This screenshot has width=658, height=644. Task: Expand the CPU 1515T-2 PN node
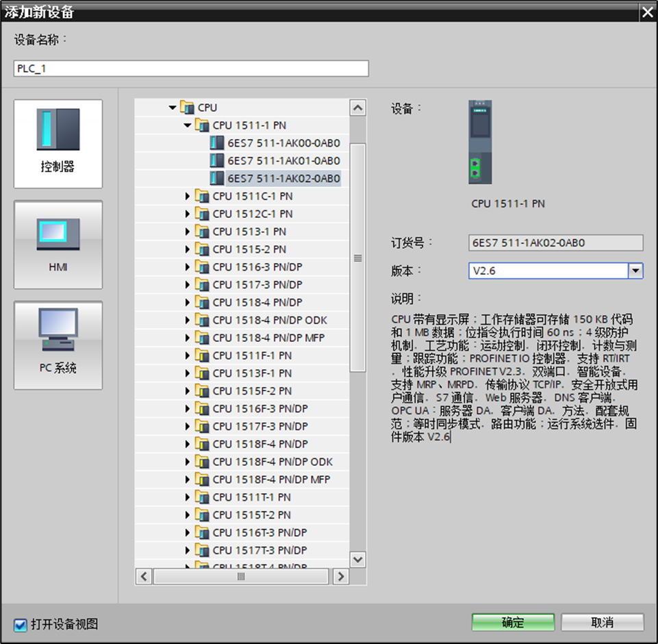[x=188, y=515]
